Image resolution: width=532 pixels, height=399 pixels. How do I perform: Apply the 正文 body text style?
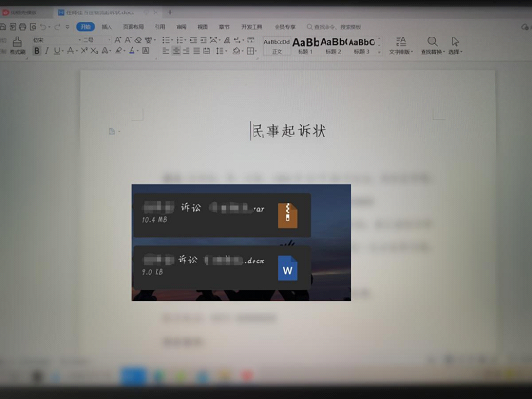(277, 45)
